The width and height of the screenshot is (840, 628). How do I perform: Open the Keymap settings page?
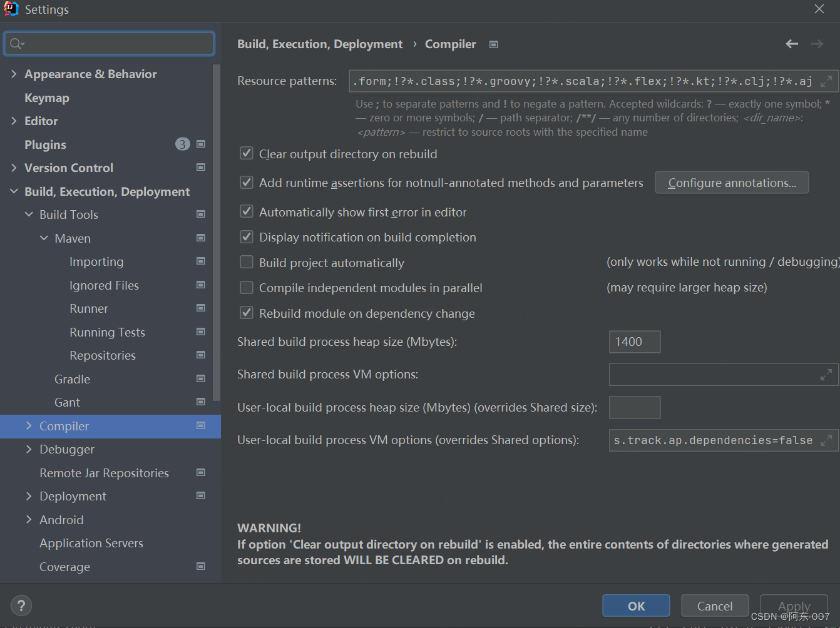point(47,98)
